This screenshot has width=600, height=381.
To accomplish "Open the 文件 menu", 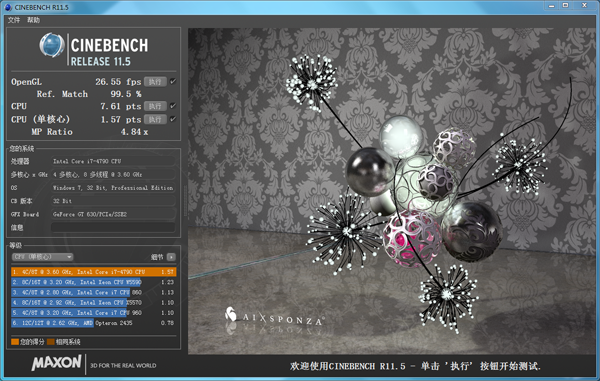I will pyautogui.click(x=14, y=20).
